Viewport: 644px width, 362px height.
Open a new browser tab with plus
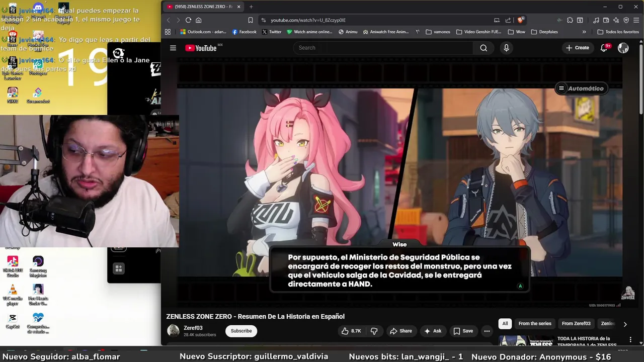tap(251, 7)
